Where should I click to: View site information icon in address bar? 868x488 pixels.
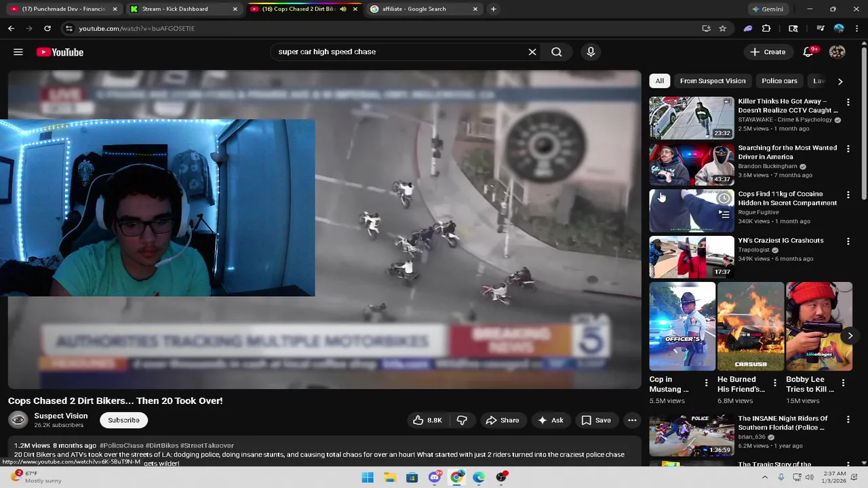pyautogui.click(x=68, y=28)
